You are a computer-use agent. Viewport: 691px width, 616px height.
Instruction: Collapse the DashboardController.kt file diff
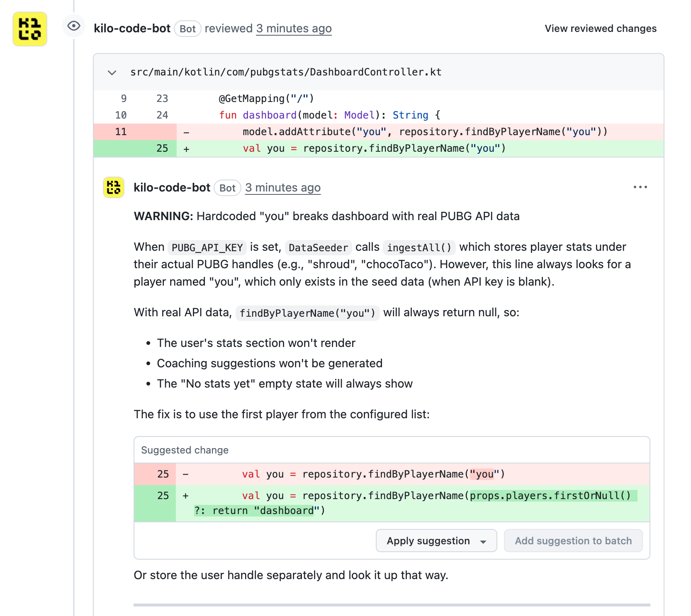tap(112, 73)
